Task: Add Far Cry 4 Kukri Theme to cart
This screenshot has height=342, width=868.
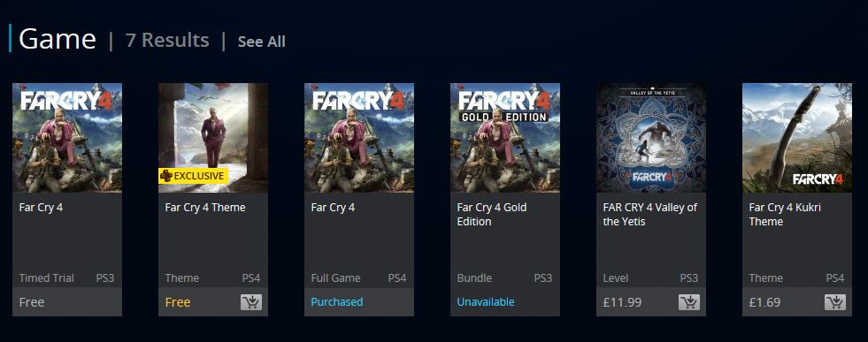Action: 835,301
